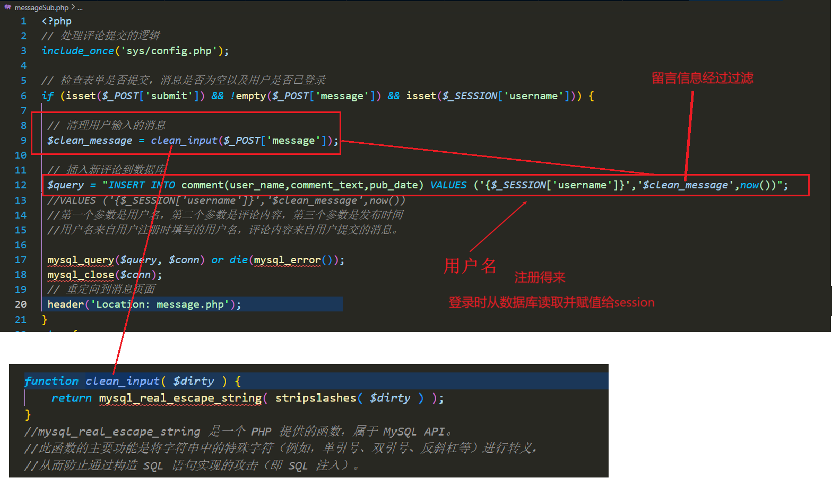Expand the breadcrumb ellipsis after messageSub.php
This screenshot has height=504, width=832.
coord(80,7)
